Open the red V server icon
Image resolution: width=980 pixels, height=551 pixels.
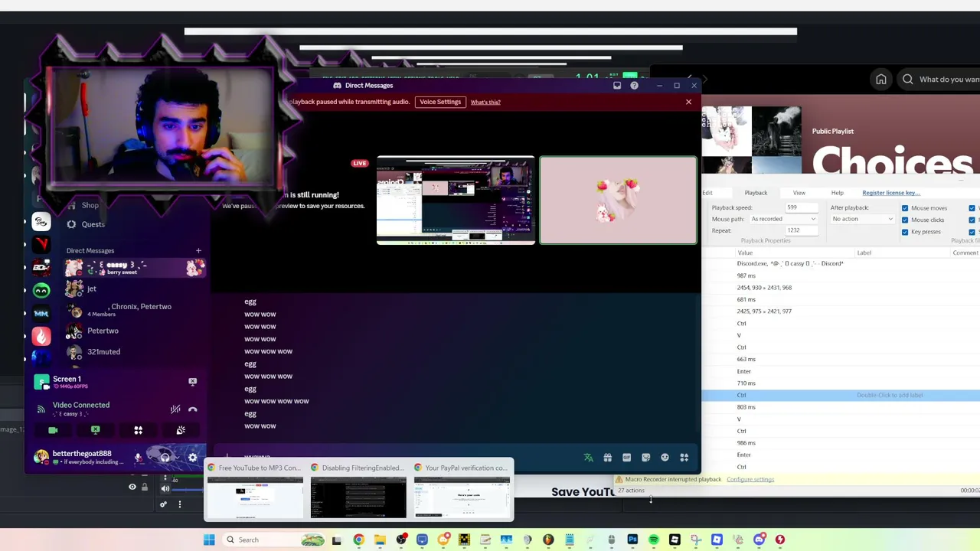tap(41, 244)
